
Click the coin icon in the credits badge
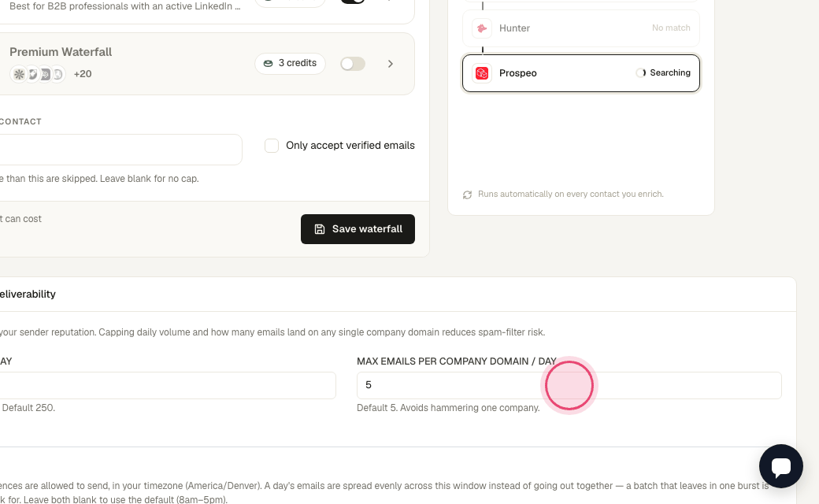pos(268,63)
